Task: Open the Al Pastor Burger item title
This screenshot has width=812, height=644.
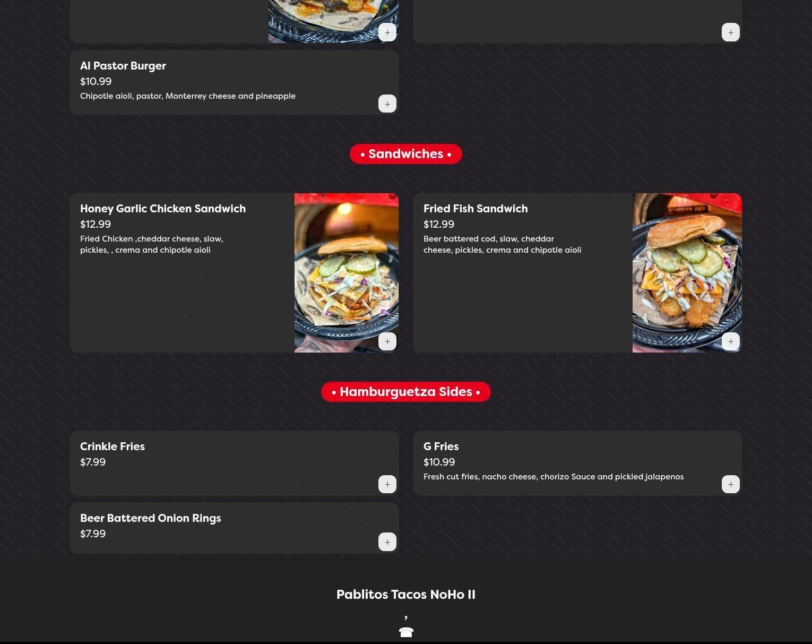Action: coord(123,66)
